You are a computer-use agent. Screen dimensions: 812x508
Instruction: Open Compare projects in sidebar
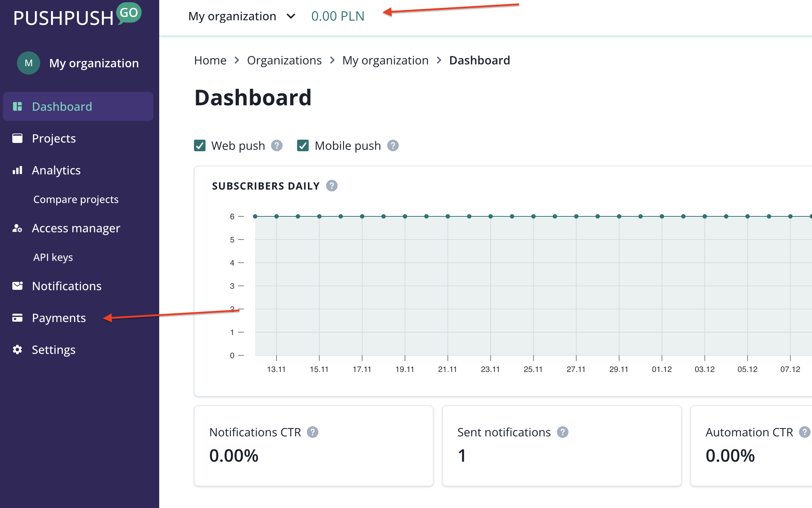[76, 199]
